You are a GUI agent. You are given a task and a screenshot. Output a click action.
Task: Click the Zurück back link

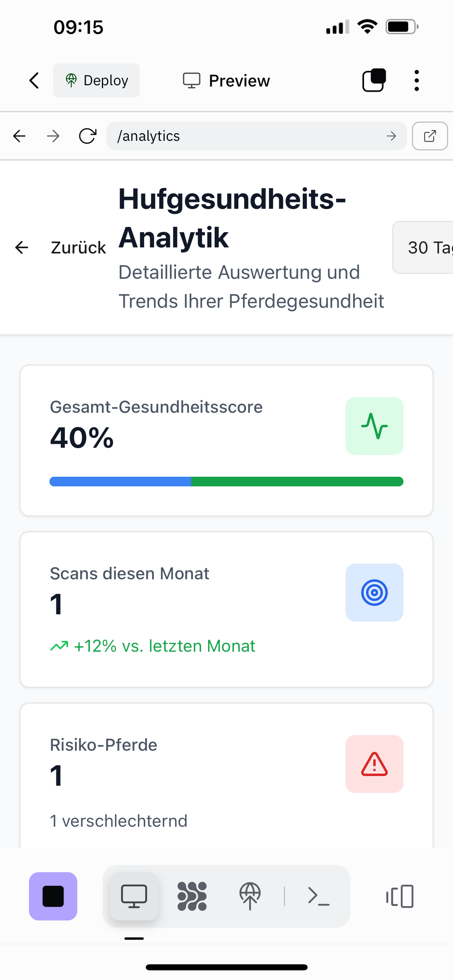61,247
